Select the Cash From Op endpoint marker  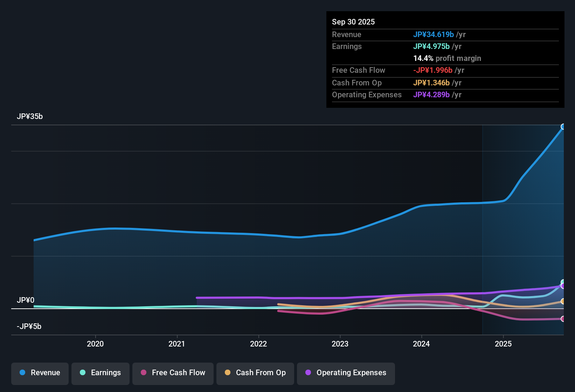pos(563,301)
